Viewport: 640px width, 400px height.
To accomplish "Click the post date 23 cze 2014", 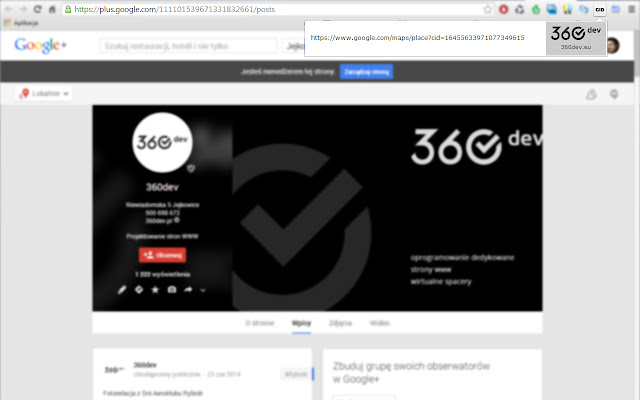I will click(x=224, y=374).
